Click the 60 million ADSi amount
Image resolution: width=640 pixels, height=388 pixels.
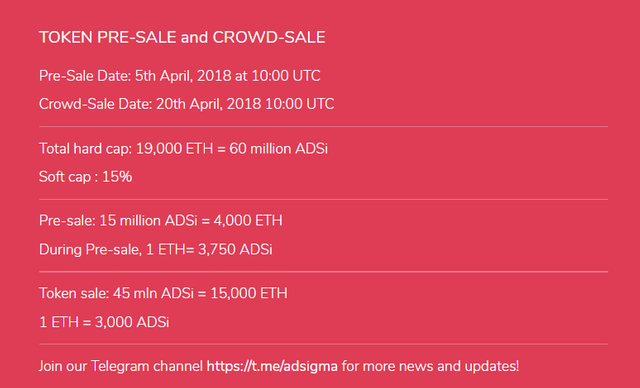pyautogui.click(x=278, y=149)
